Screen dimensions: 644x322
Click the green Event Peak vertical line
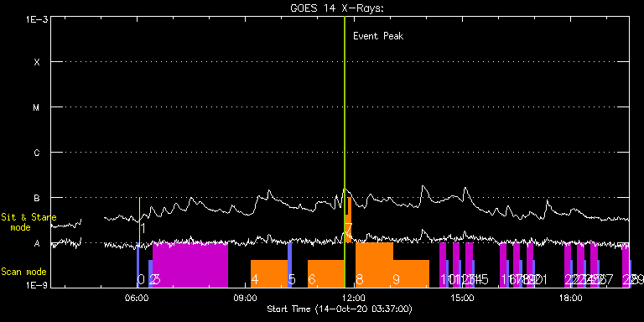[345, 152]
